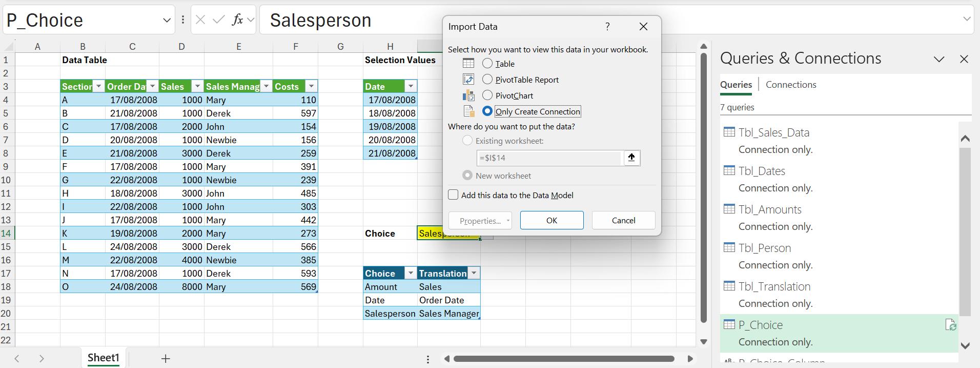Click the previous sheet navigation arrow

[17, 359]
